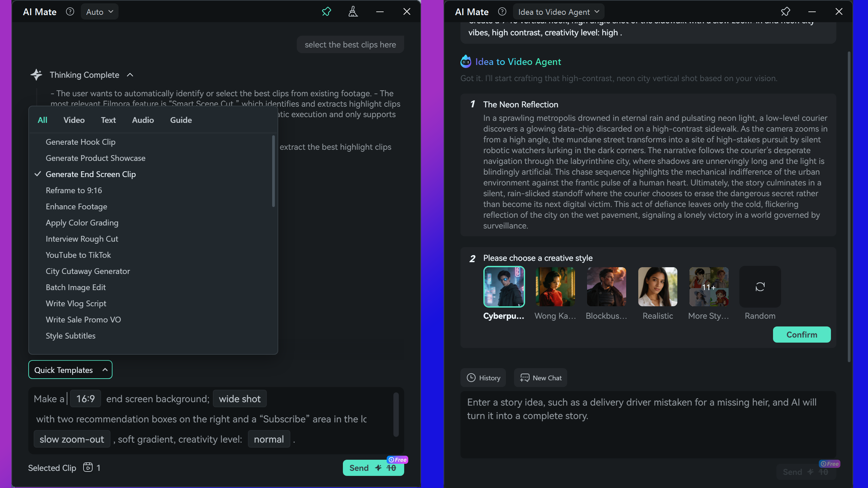Click the Idea to Video Agent robot avatar
Viewport: 868px width, 488px height.
[x=466, y=61]
